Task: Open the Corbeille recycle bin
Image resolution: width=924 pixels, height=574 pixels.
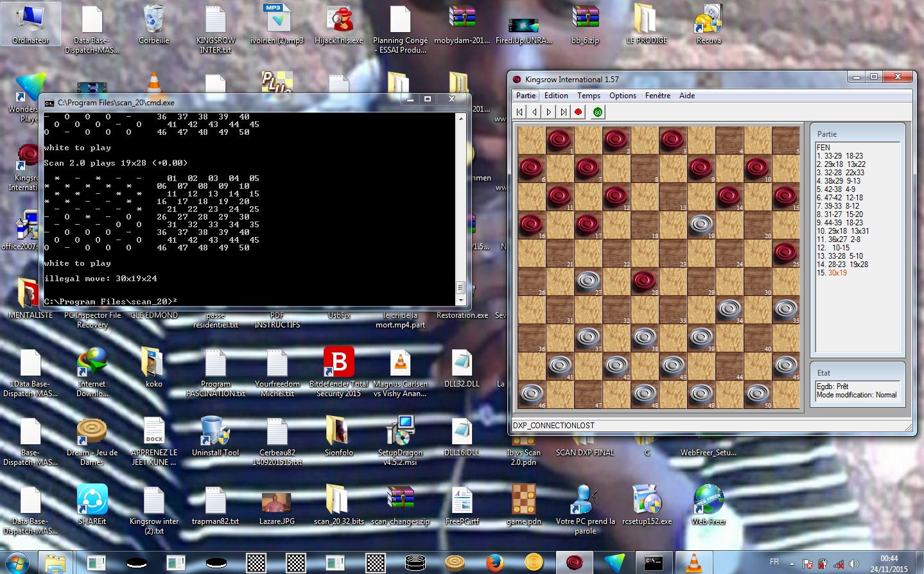Action: 153,19
